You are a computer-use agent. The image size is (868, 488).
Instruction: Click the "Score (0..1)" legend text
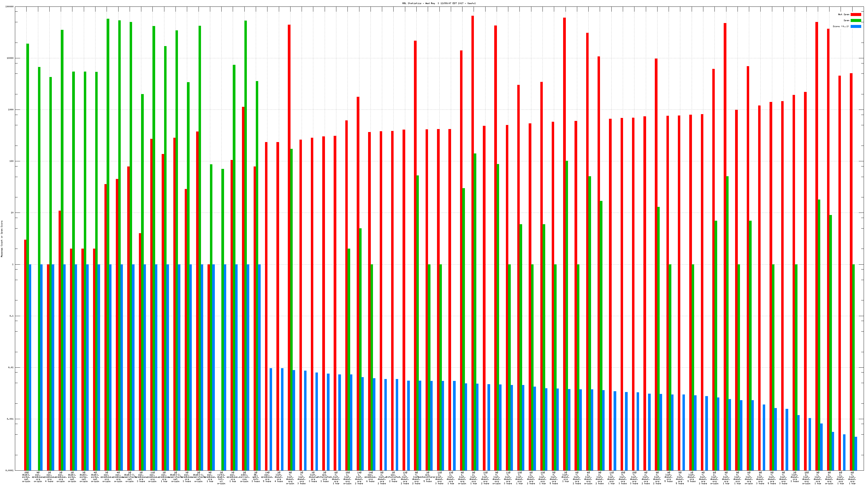(x=841, y=26)
